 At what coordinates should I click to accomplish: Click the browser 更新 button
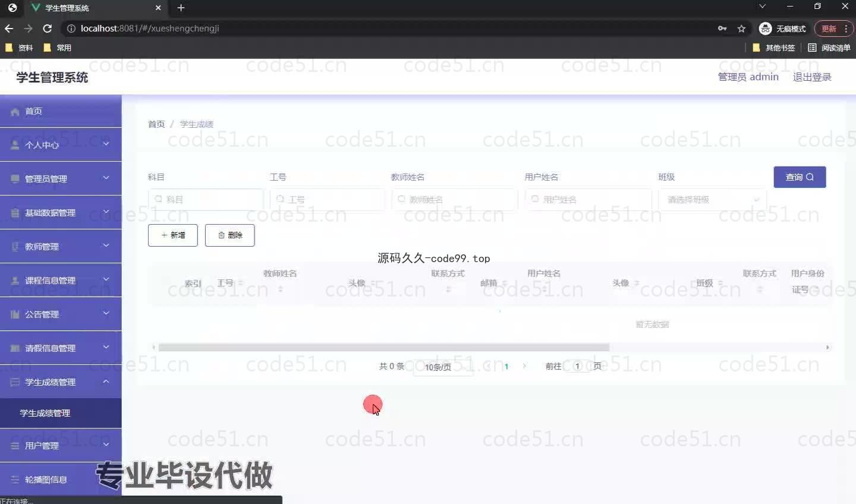[x=833, y=29]
